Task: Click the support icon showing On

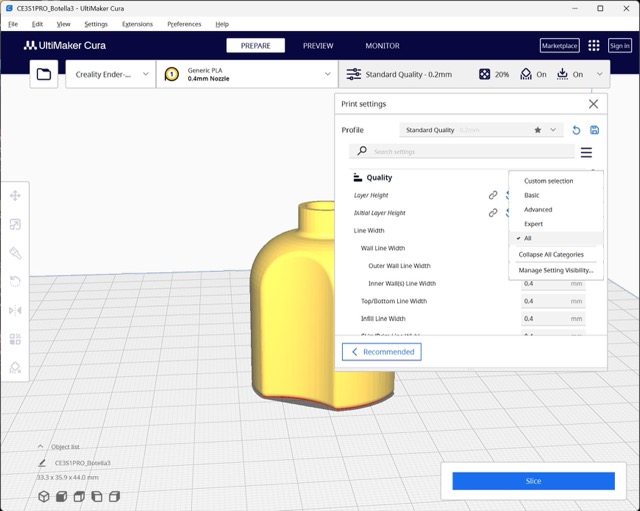Action: [526, 74]
